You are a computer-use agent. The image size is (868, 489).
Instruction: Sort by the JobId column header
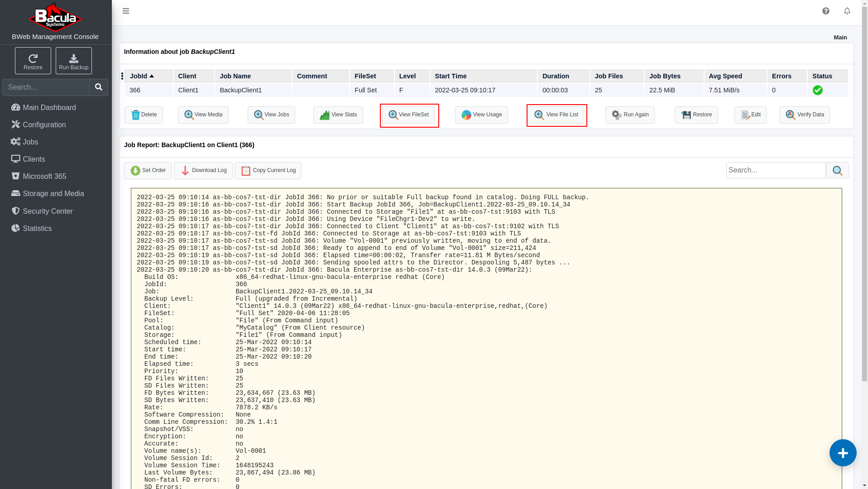click(149, 76)
